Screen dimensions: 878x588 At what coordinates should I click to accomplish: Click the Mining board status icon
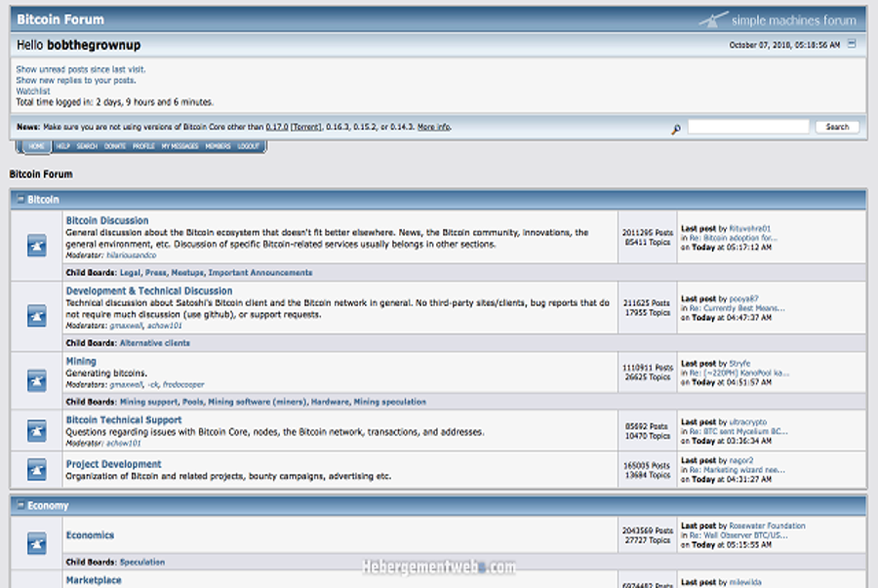[37, 381]
